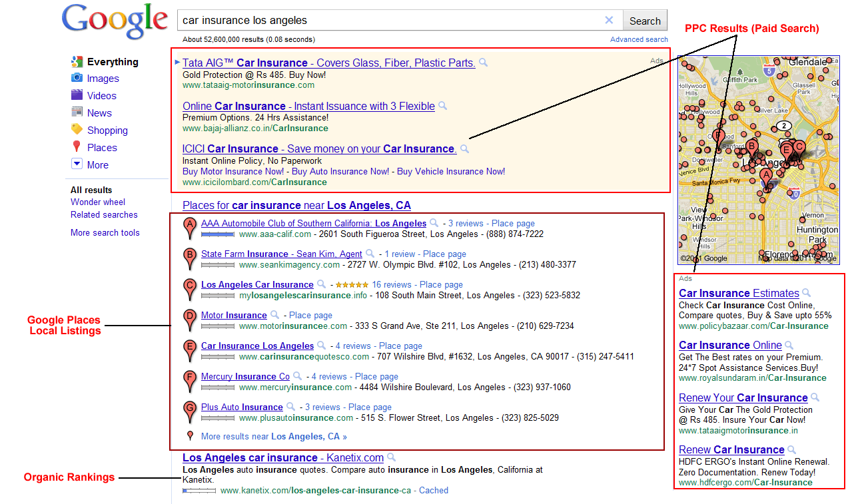Image resolution: width=852 pixels, height=504 pixels.
Task: Click map pin G beside Plus Auto Insurance
Action: coord(190,411)
